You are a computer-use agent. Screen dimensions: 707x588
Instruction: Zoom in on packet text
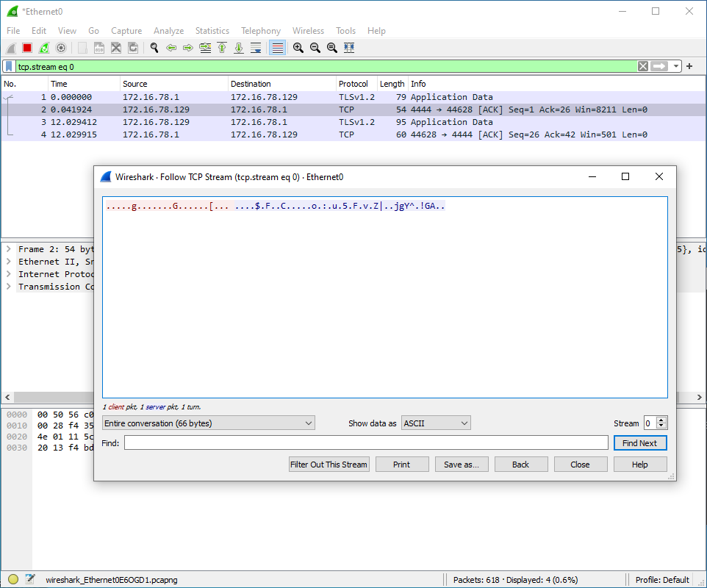coord(298,48)
